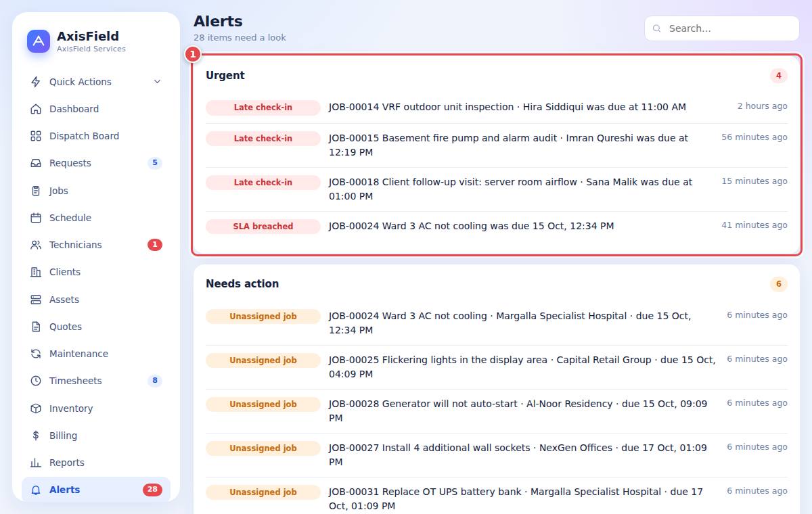This screenshot has width=812, height=514.
Task: Select Technicians in the sidebar
Action: pyautogui.click(x=96, y=245)
